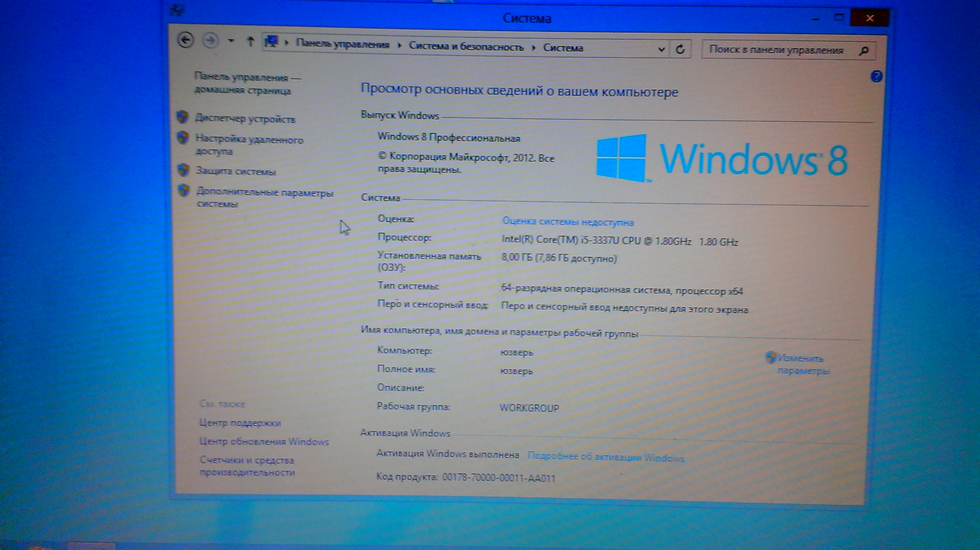The height and width of the screenshot is (550, 980).
Task: Click the Refresh address bar icon
Action: (680, 49)
